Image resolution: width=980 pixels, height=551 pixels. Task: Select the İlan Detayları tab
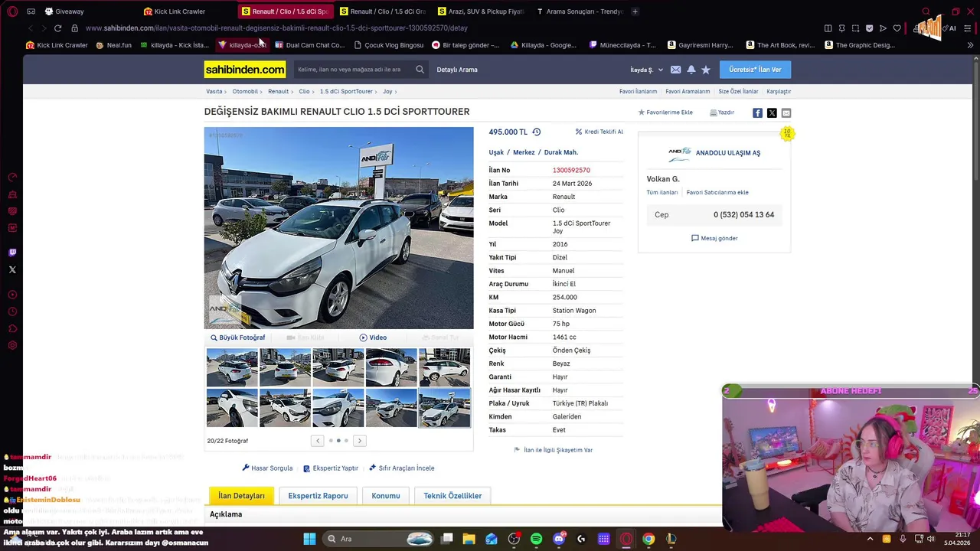click(241, 496)
